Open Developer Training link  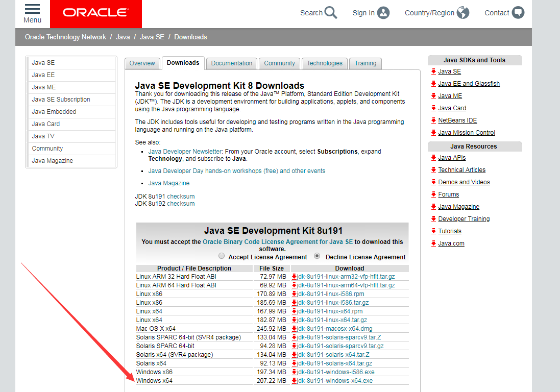coord(464,219)
